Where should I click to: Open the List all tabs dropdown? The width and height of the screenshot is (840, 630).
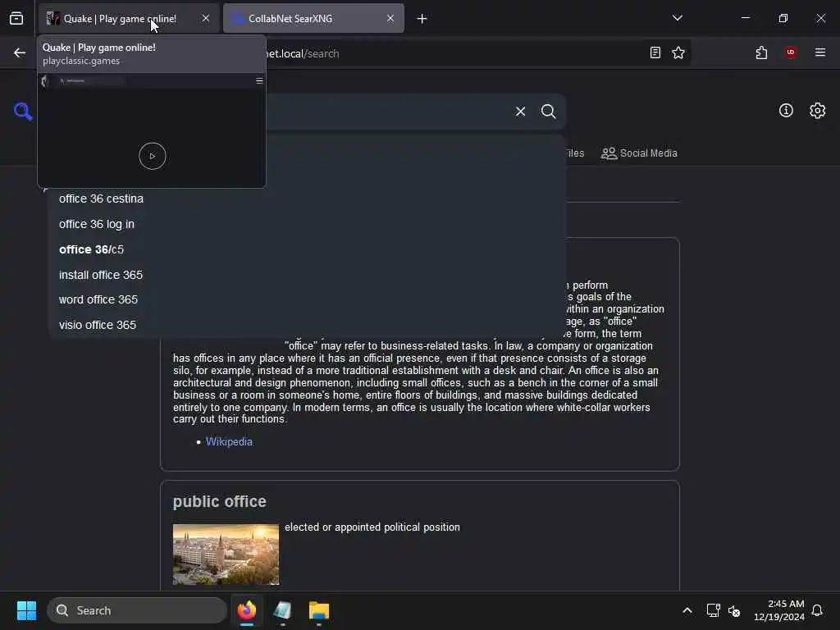pyautogui.click(x=678, y=18)
